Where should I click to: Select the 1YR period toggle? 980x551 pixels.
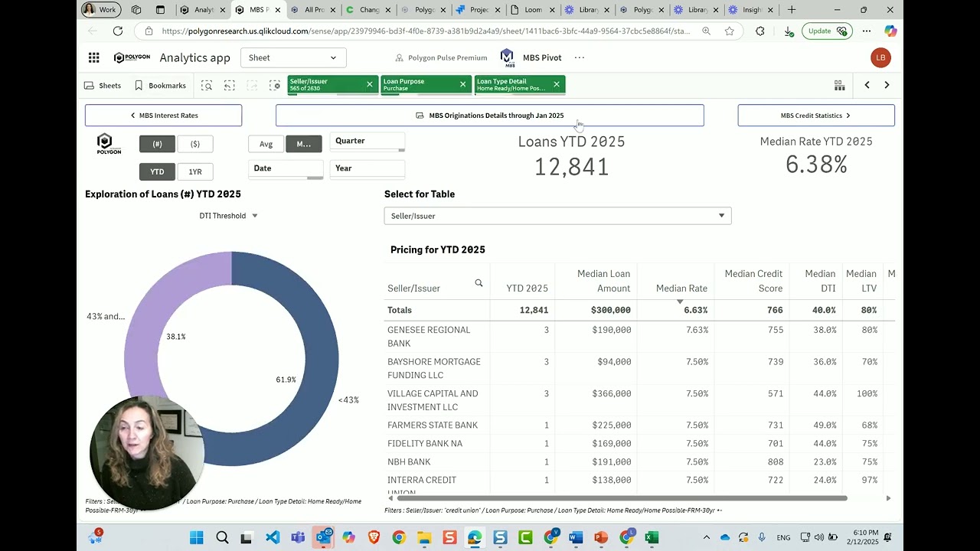pos(195,171)
